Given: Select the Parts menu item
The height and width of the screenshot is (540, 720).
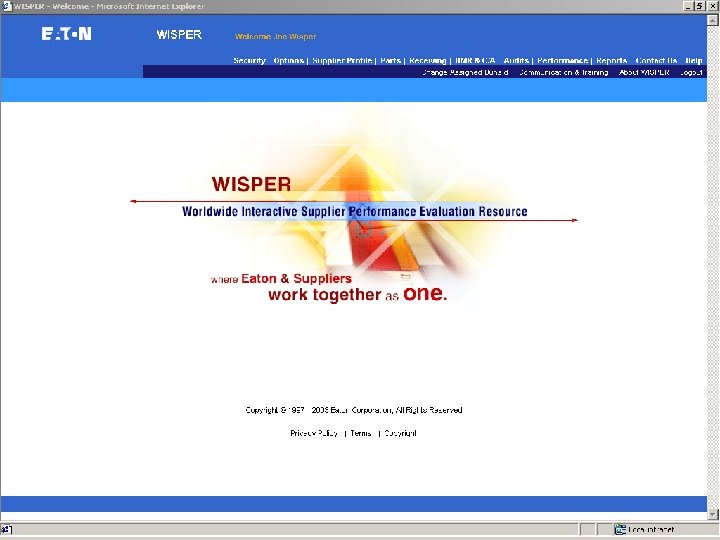Looking at the screenshot, I should click(390, 61).
